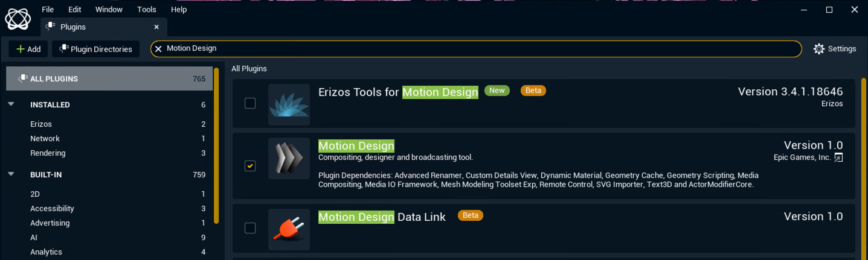Click the Epic Games, Inc. link
Viewport: 868px width, 260px height.
pyautogui.click(x=803, y=157)
